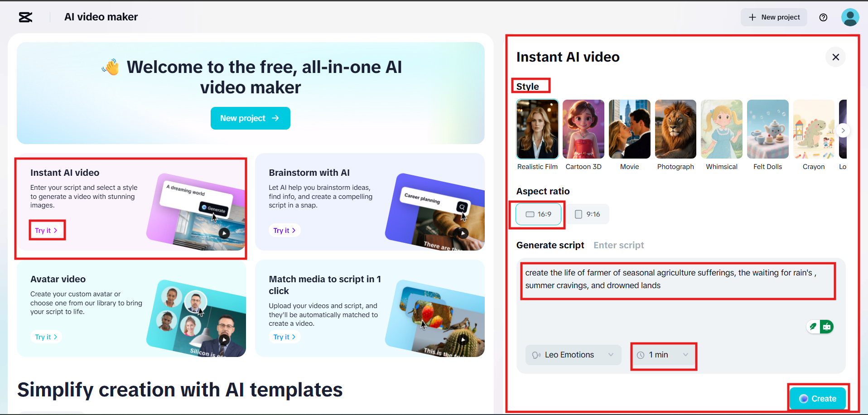This screenshot has width=868, height=415.
Task: Open the Leo Emotions voice dropdown
Action: 573,355
